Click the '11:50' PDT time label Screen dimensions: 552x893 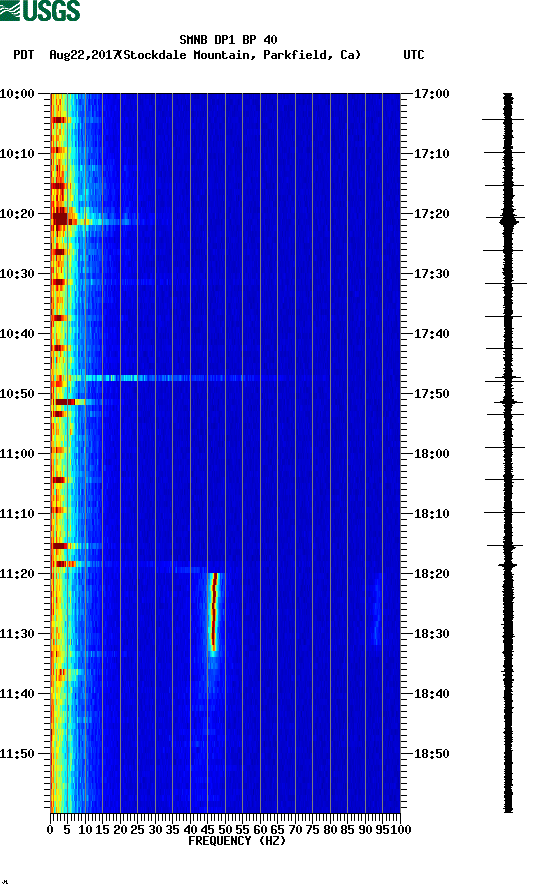tap(17, 753)
